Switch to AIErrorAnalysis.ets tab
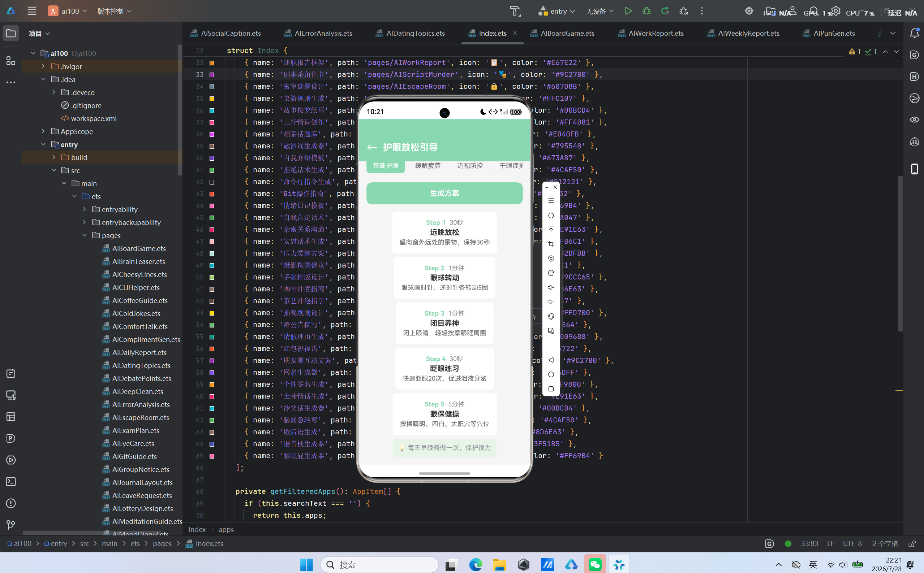This screenshot has height=573, width=924. [318, 33]
